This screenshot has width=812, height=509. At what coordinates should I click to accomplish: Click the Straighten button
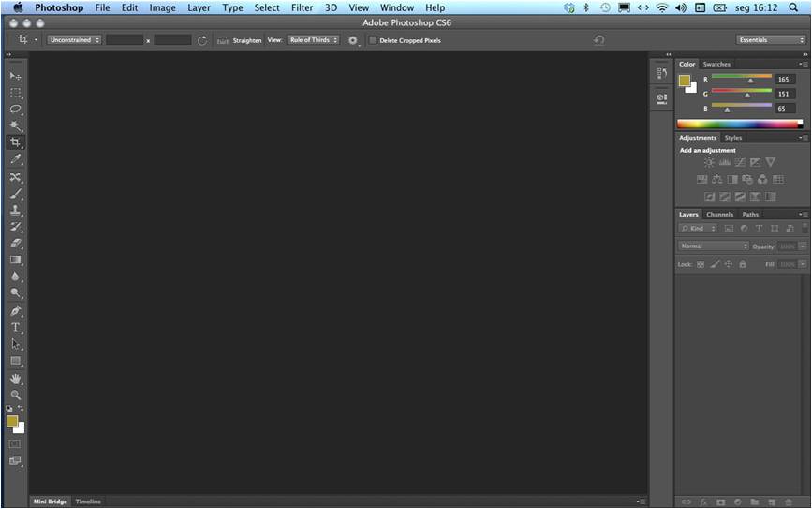pos(239,40)
